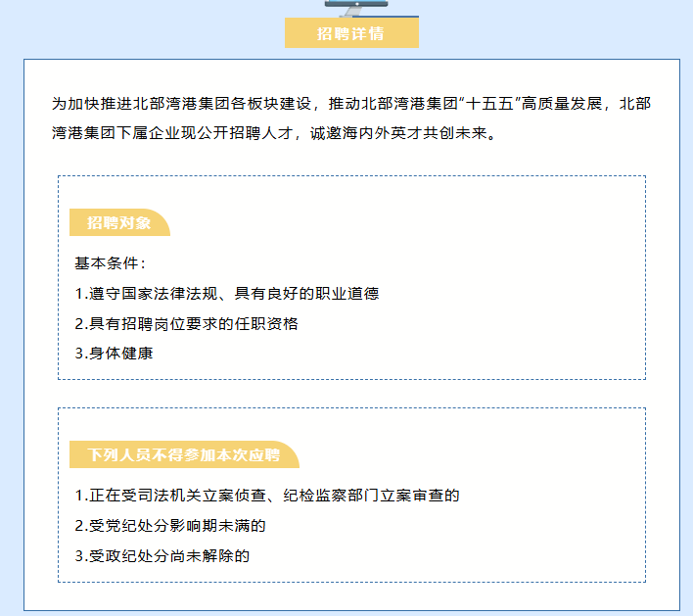Click the text 遵守国家法律法规
Screen dimensions: 693x616
click(x=150, y=294)
